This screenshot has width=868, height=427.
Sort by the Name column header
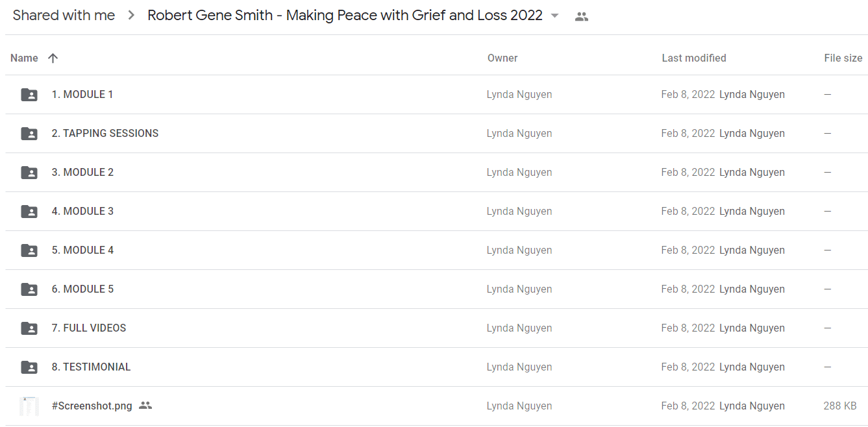(24, 58)
